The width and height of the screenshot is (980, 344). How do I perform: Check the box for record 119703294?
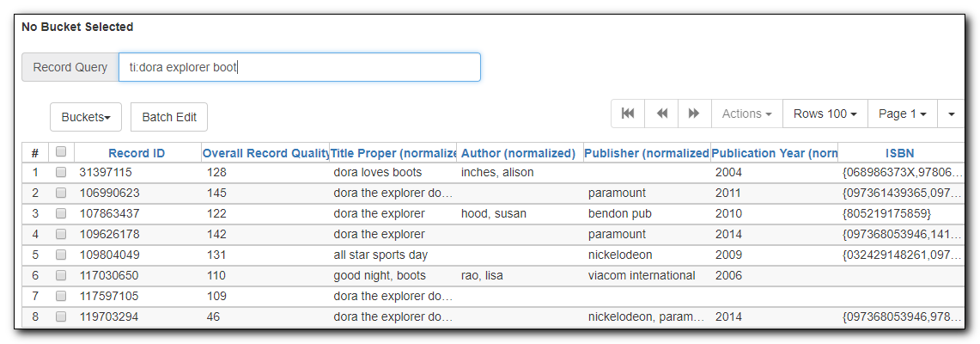point(61,317)
